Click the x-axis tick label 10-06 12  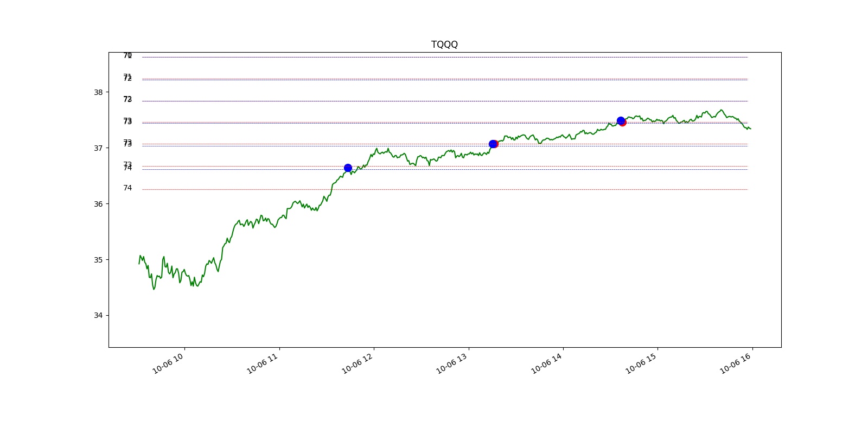358,363
